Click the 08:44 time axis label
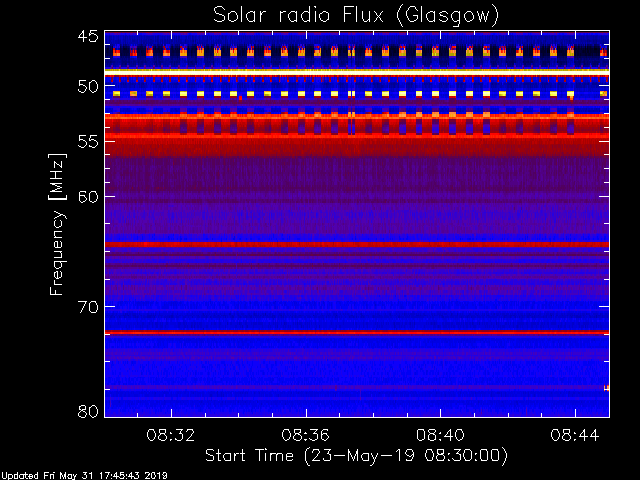The width and height of the screenshot is (640, 480). click(x=575, y=435)
